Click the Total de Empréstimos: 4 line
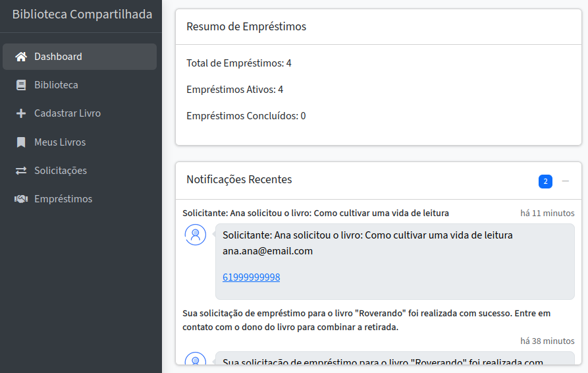The image size is (588, 373). pyautogui.click(x=238, y=63)
